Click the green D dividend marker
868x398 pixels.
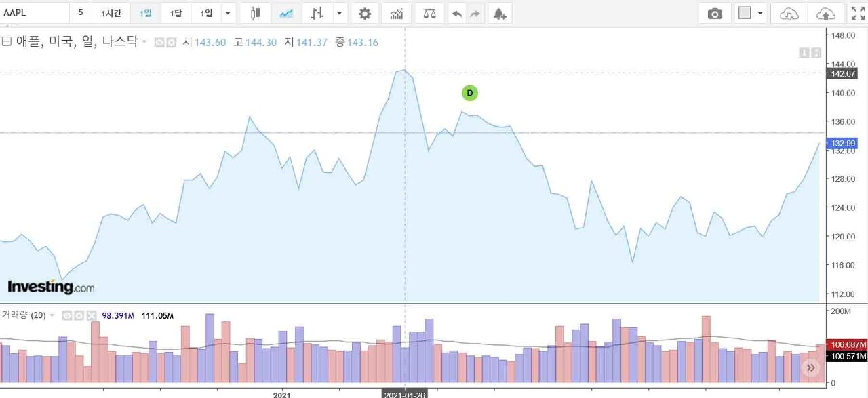pyautogui.click(x=469, y=93)
